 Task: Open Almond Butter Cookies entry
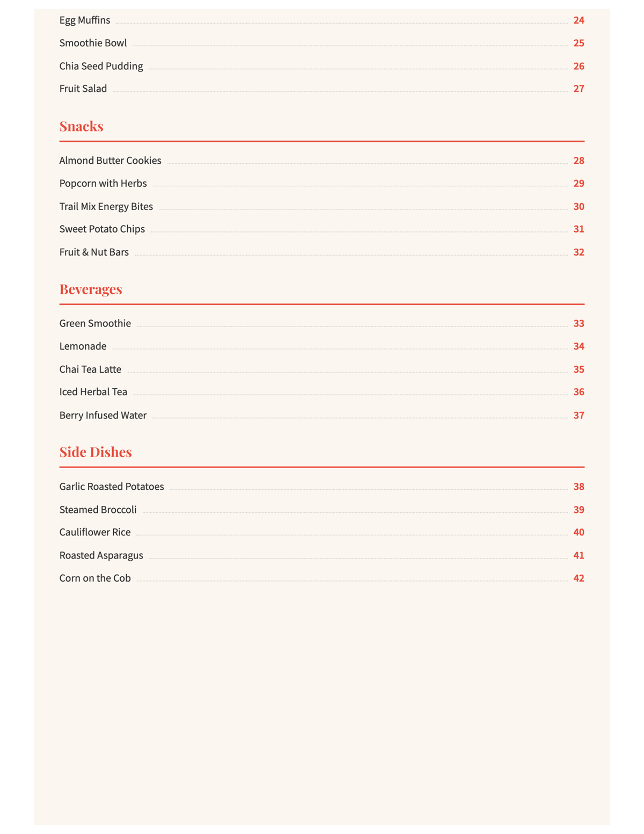(321, 161)
